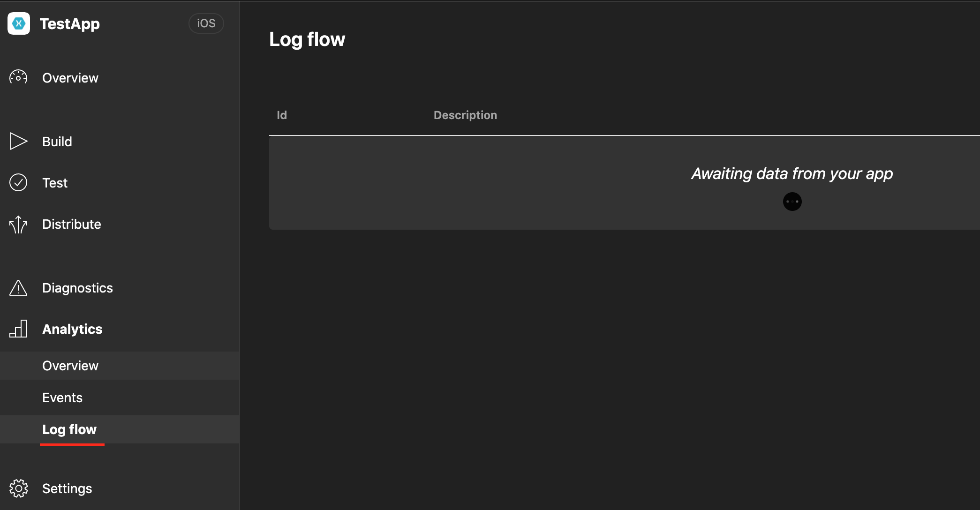The width and height of the screenshot is (980, 510).
Task: Open the Diagnostics page
Action: click(x=78, y=288)
